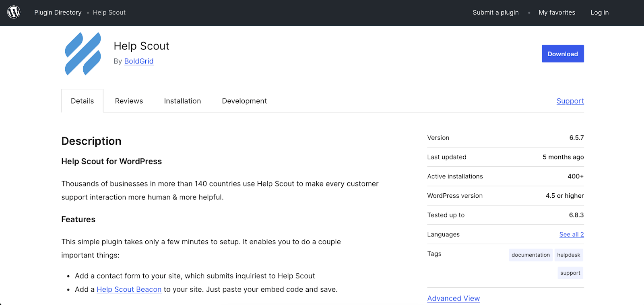Click tested up to value 6.8.3
This screenshot has width=644, height=305.
576,215
